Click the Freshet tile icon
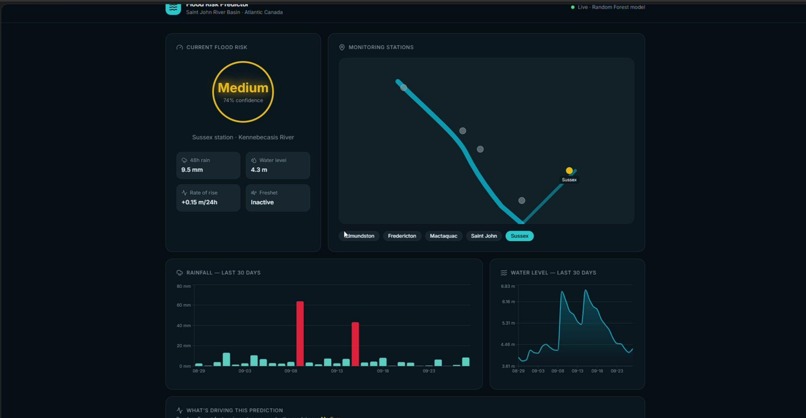 pos(253,193)
